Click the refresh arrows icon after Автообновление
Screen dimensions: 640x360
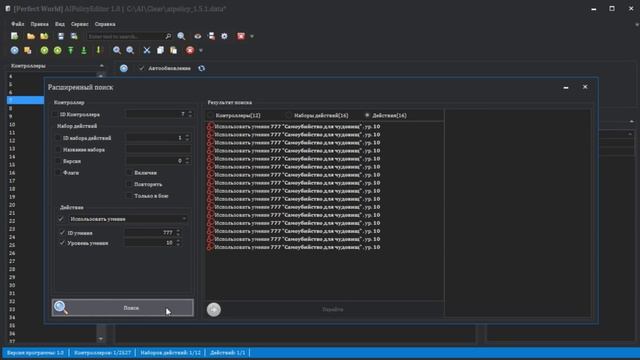click(x=202, y=68)
